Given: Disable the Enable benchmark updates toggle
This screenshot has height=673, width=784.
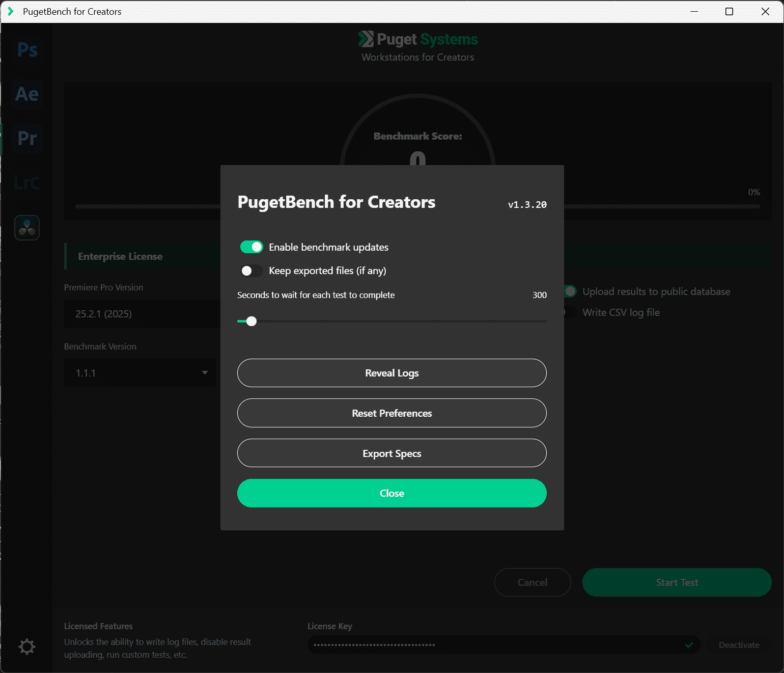Looking at the screenshot, I should [251, 247].
